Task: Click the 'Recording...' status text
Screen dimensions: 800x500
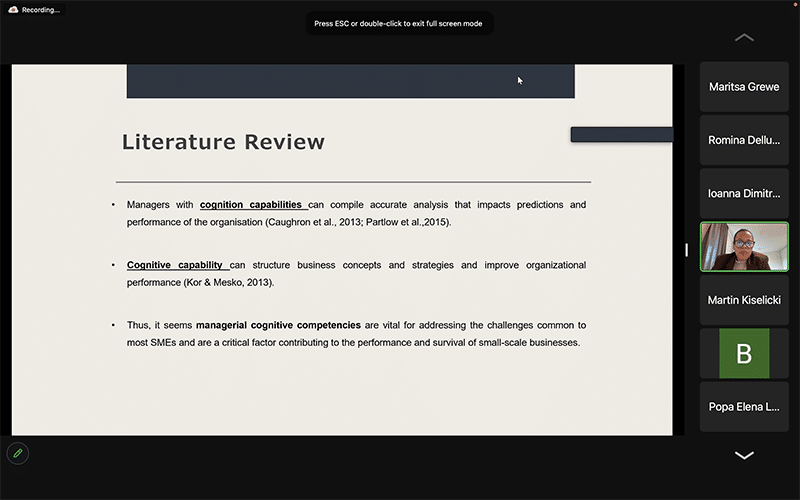Action: pos(40,10)
